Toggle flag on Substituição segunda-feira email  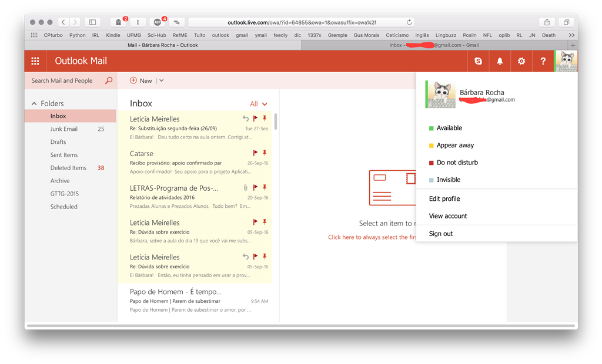[x=255, y=118]
